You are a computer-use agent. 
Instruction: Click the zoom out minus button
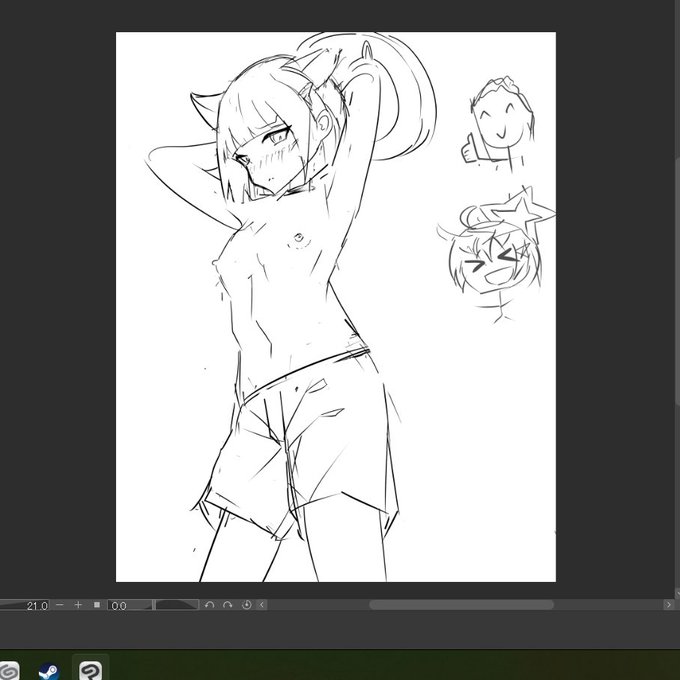60,605
